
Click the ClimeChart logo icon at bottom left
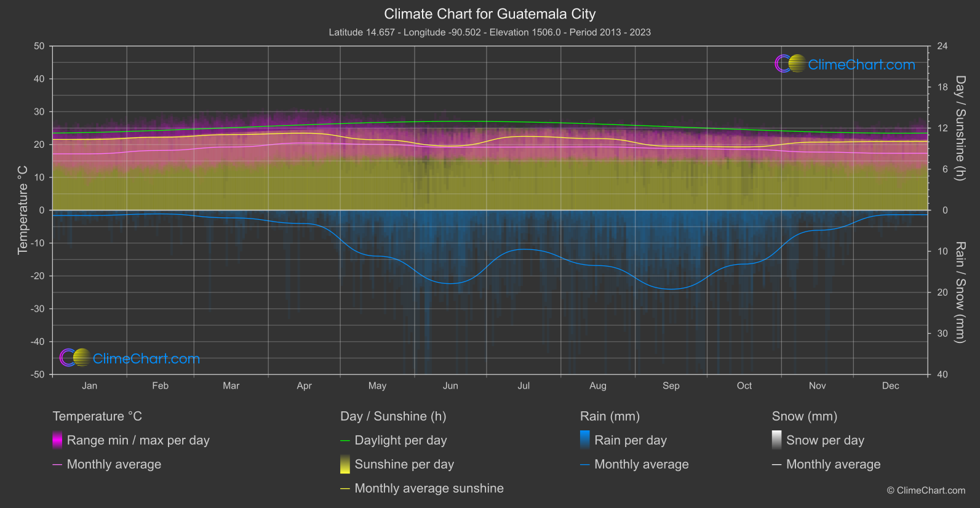coord(75,358)
